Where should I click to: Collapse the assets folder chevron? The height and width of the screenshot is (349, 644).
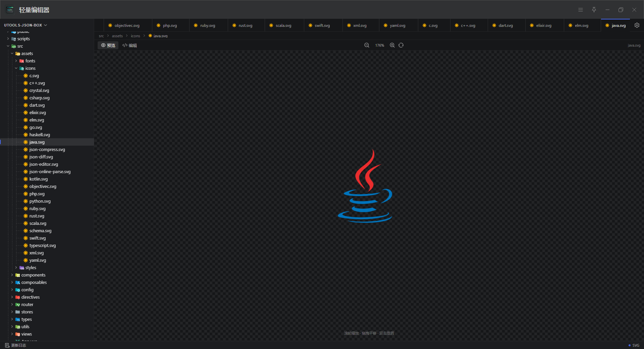(x=12, y=54)
